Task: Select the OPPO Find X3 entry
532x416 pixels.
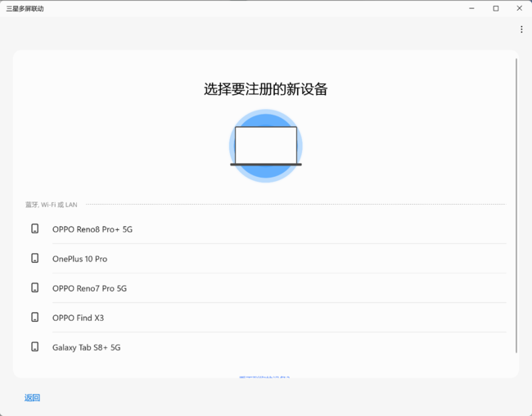Action: [266, 318]
